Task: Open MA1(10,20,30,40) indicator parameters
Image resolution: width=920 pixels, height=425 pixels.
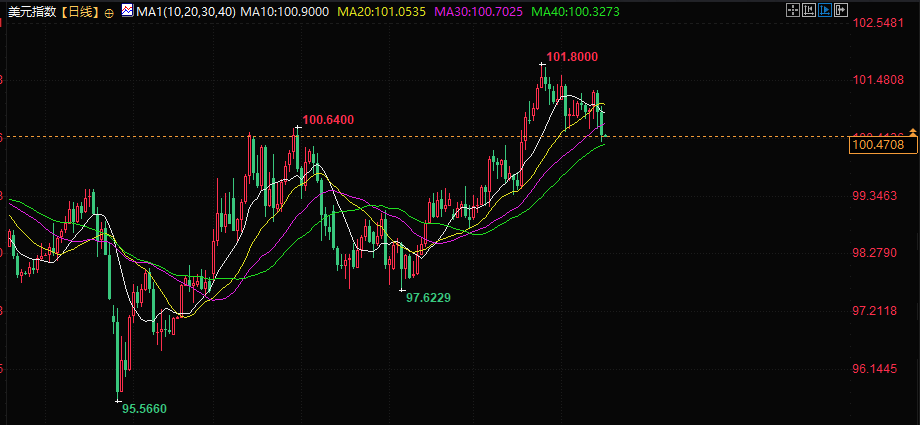Action: [x=185, y=11]
